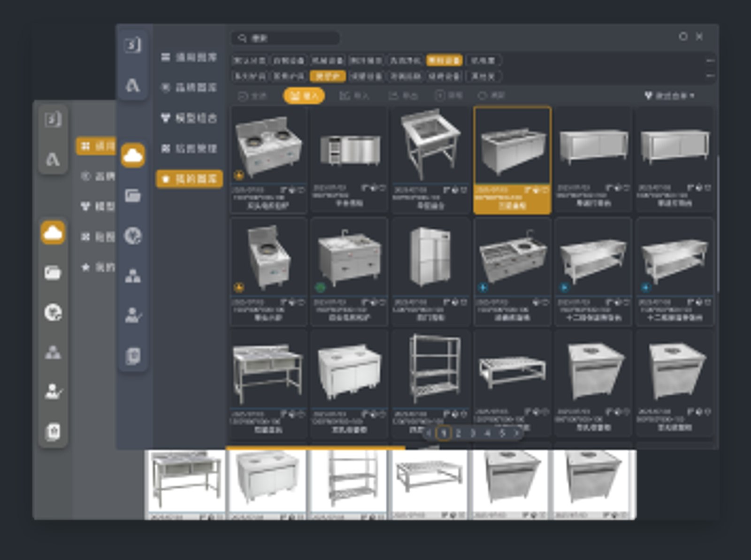Open the clipboard document icon in front sidebar

(x=133, y=356)
